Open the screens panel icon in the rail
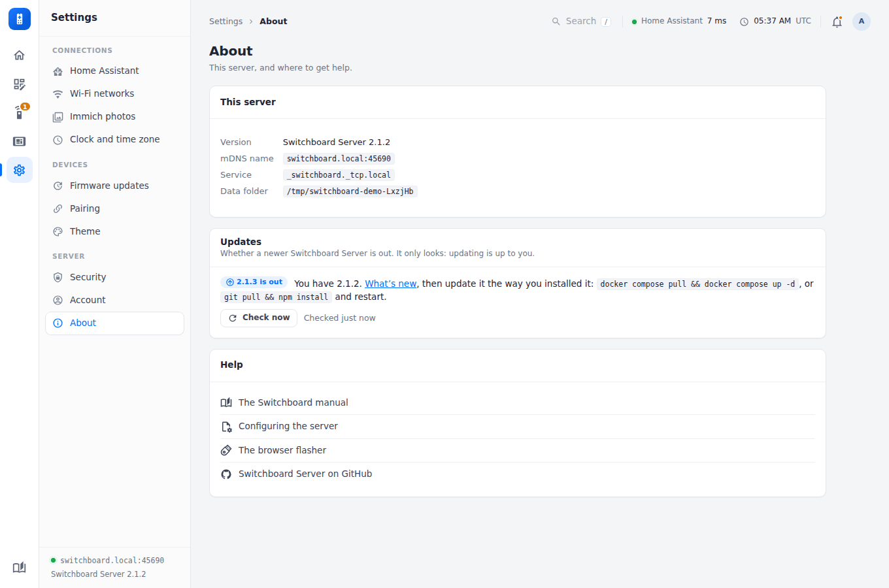The height and width of the screenshot is (588, 889). [20, 141]
